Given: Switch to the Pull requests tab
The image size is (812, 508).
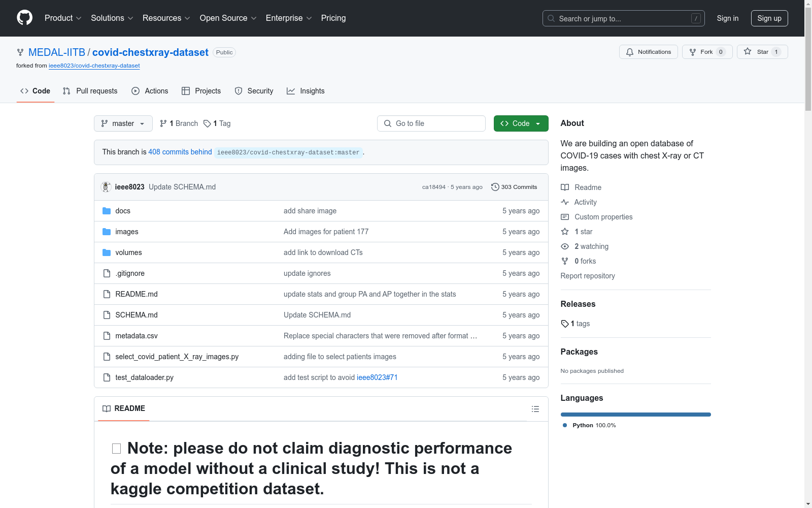Looking at the screenshot, I should click(90, 91).
